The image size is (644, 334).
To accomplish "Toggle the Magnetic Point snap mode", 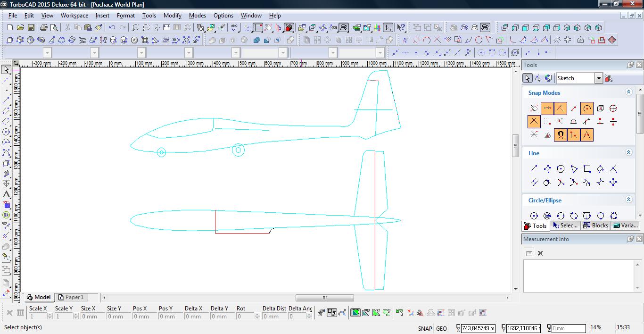I will (x=561, y=135).
